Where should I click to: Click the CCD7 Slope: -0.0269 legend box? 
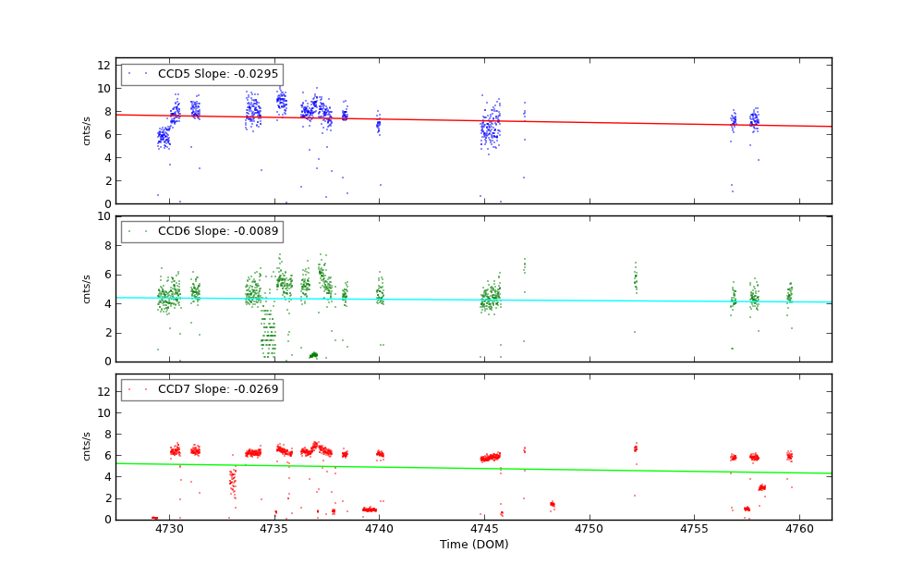pos(201,389)
